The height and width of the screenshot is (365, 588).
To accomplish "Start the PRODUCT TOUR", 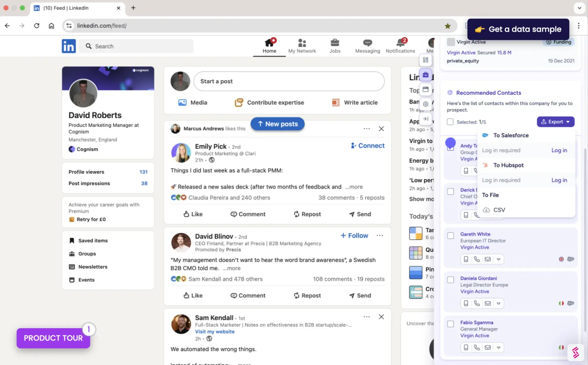I will tap(53, 338).
